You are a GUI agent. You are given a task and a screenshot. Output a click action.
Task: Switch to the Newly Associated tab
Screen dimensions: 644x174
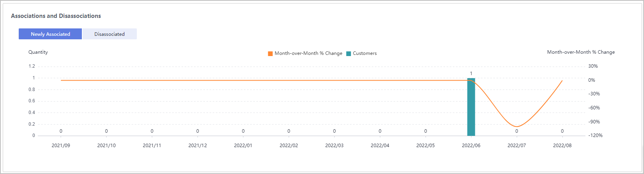(x=50, y=34)
